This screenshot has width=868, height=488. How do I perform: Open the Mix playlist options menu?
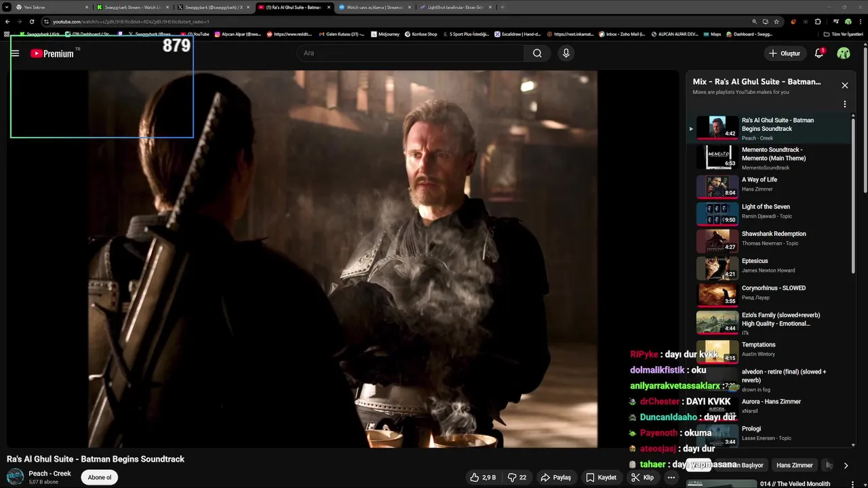pyautogui.click(x=844, y=104)
